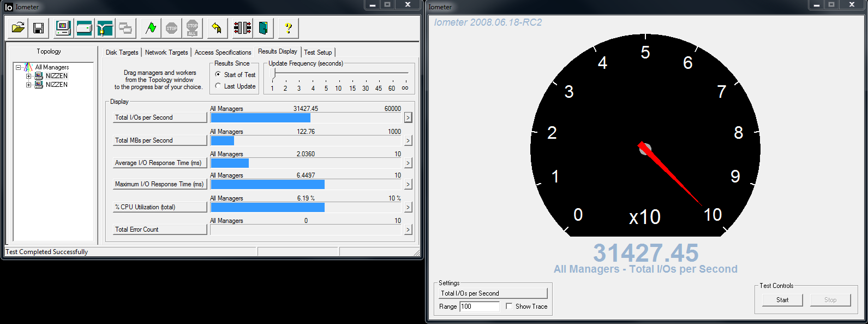Viewport: 868px width, 324px height.
Task: Select Start of Test option
Action: coord(218,74)
